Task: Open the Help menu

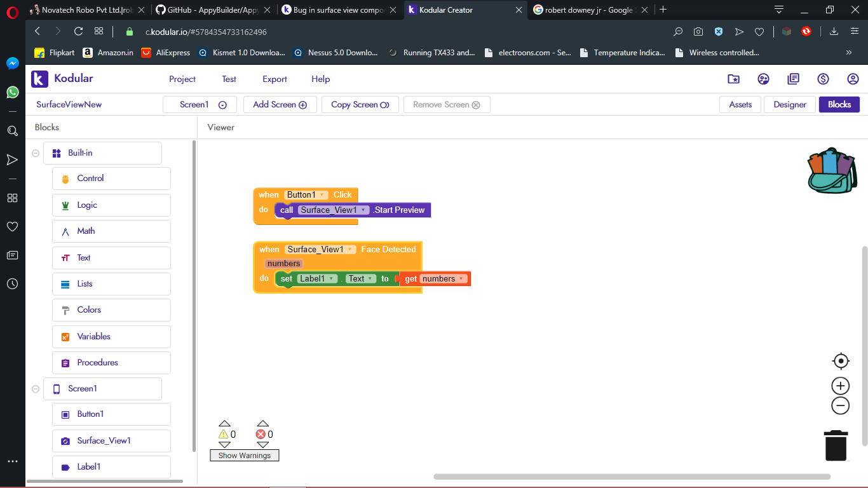Action: click(321, 79)
